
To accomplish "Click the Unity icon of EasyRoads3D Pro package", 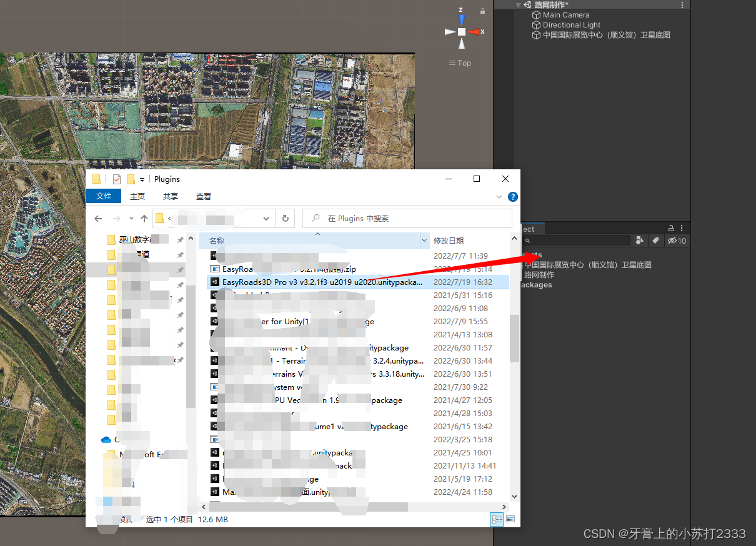I will coord(214,282).
